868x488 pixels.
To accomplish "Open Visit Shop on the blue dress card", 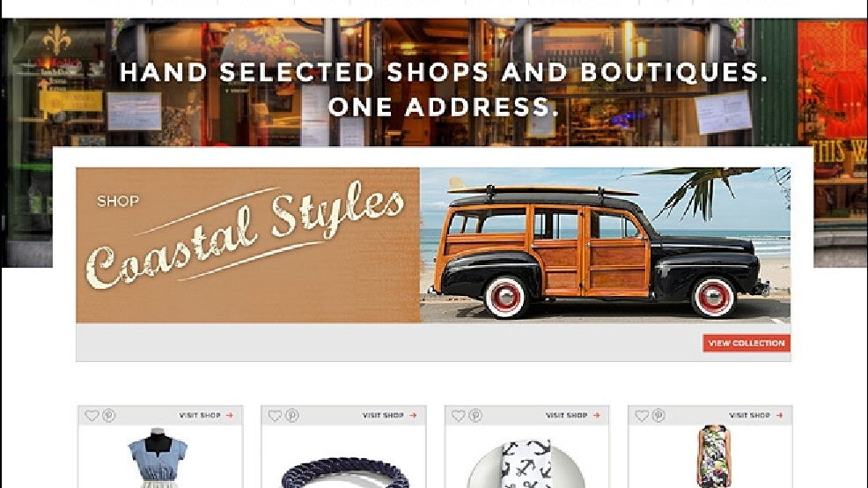I will (206, 415).
